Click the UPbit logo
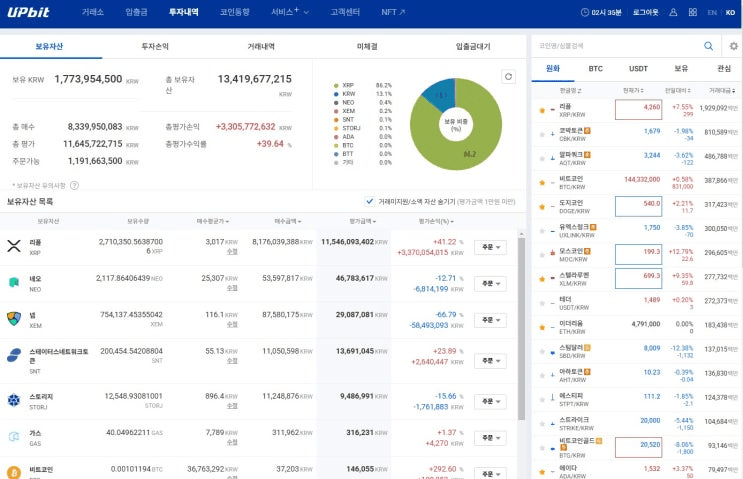 28,12
